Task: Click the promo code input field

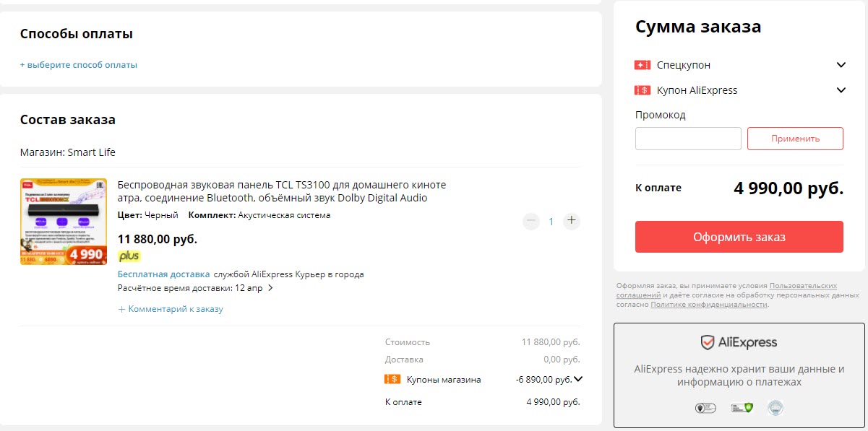Action: pyautogui.click(x=687, y=139)
